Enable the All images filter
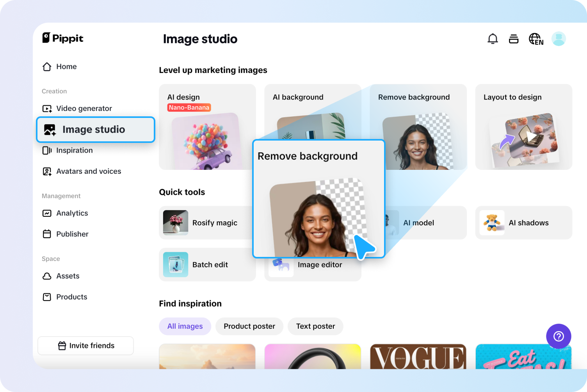This screenshot has height=392, width=587. click(185, 326)
